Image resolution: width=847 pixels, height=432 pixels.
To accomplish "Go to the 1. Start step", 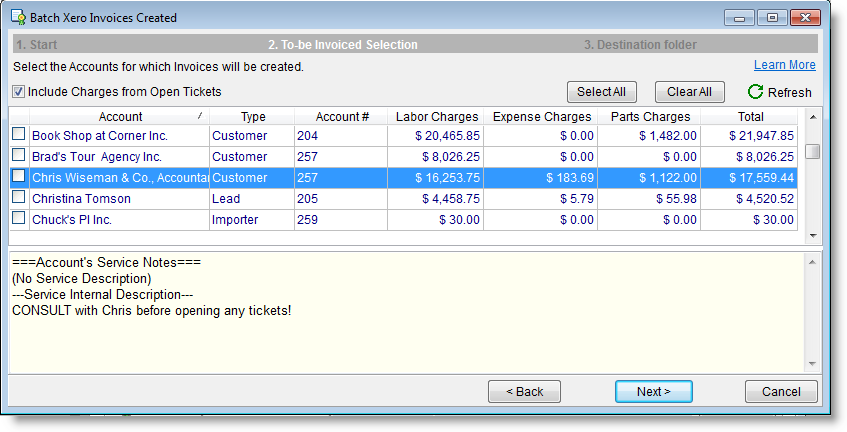I will pyautogui.click(x=36, y=45).
